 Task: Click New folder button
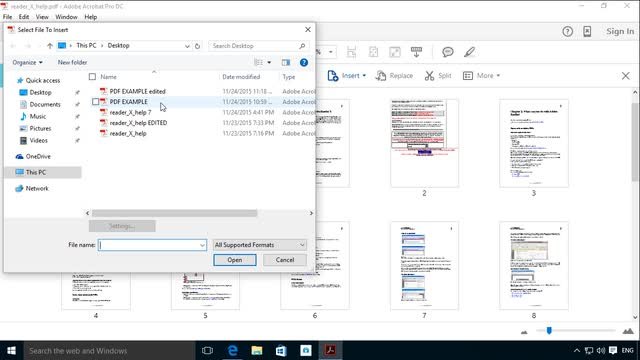pos(72,62)
